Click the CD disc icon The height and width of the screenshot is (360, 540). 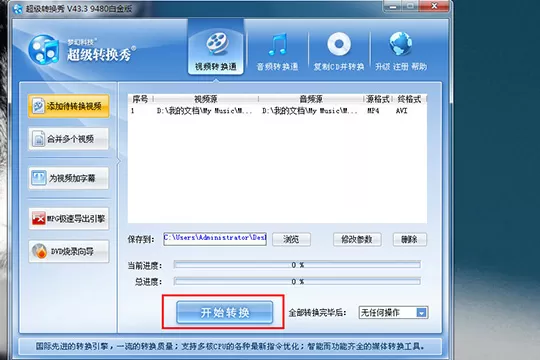pos(339,44)
